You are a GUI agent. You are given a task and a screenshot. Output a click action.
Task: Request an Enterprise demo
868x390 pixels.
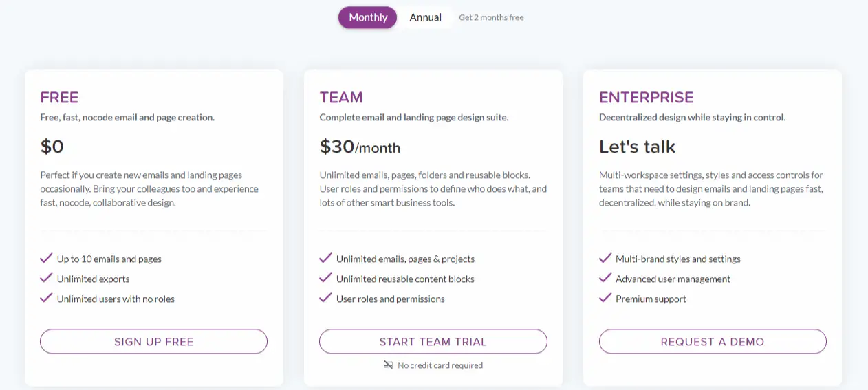[713, 341]
